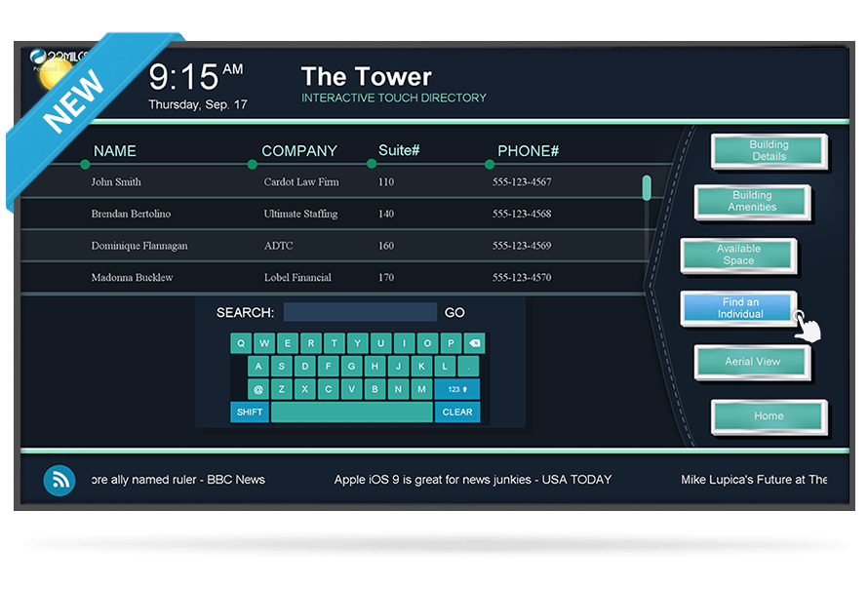The width and height of the screenshot is (868, 589).
Task: Tap the Q key
Action: click(x=241, y=343)
